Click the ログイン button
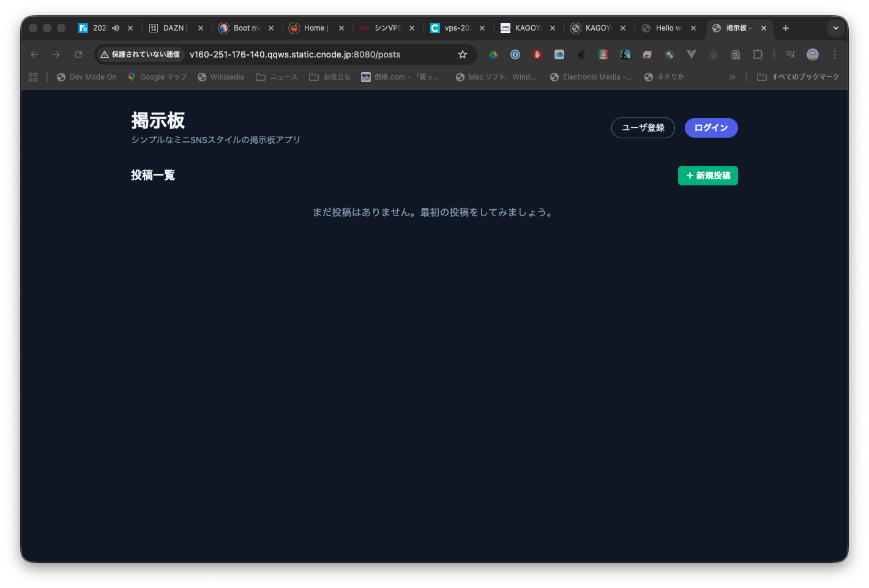The image size is (869, 588). tap(711, 128)
